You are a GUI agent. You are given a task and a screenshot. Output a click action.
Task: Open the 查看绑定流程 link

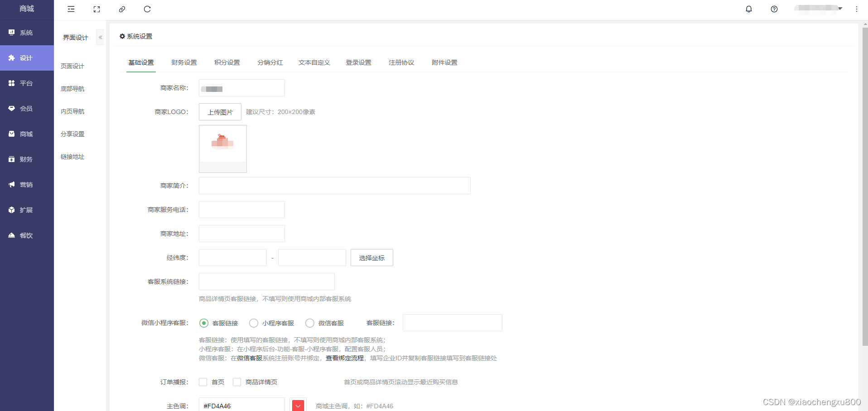(x=345, y=358)
